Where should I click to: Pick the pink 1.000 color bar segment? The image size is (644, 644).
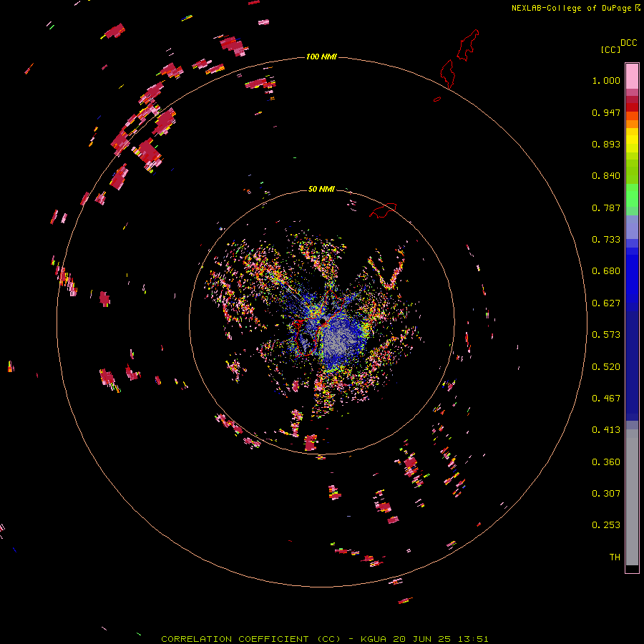coord(632,76)
